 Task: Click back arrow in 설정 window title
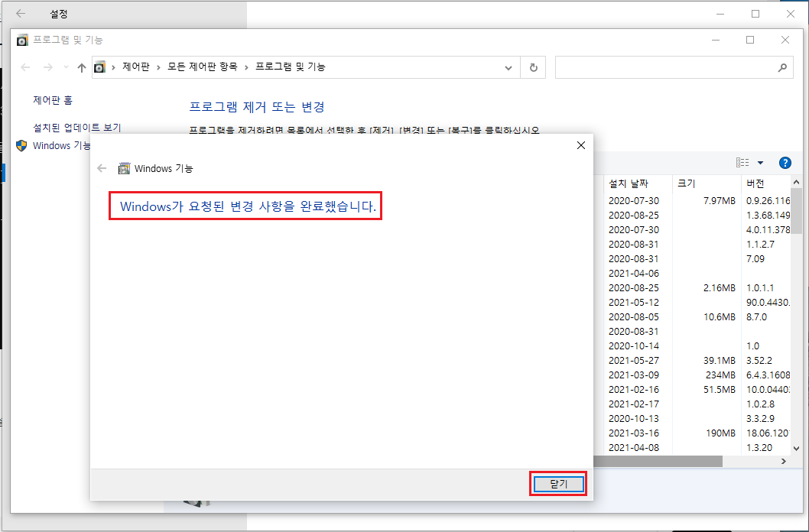(21, 14)
